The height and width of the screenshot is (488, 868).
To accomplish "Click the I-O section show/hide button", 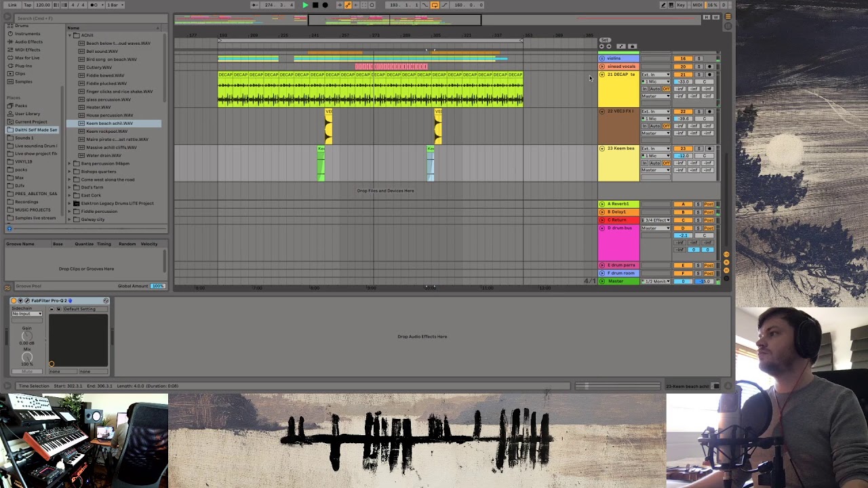I will tap(726, 254).
